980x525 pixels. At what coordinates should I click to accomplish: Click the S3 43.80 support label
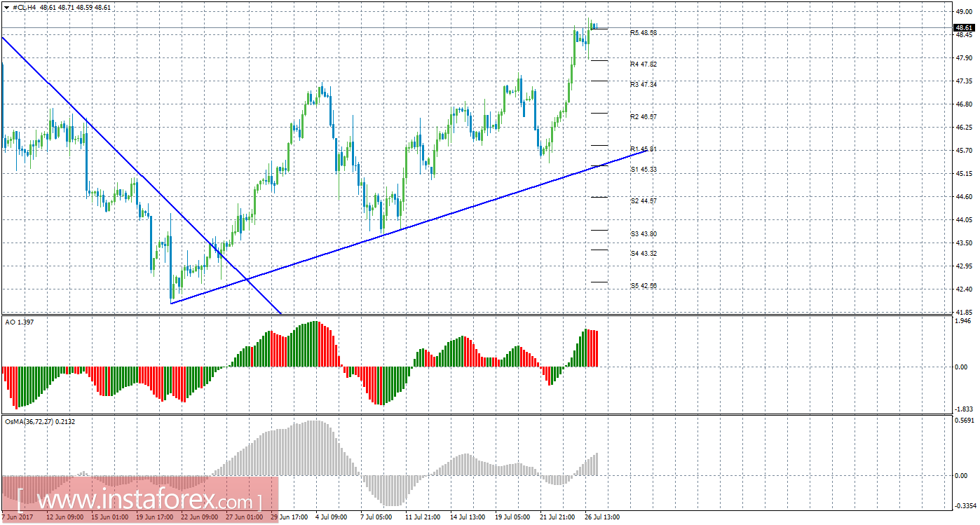644,233
